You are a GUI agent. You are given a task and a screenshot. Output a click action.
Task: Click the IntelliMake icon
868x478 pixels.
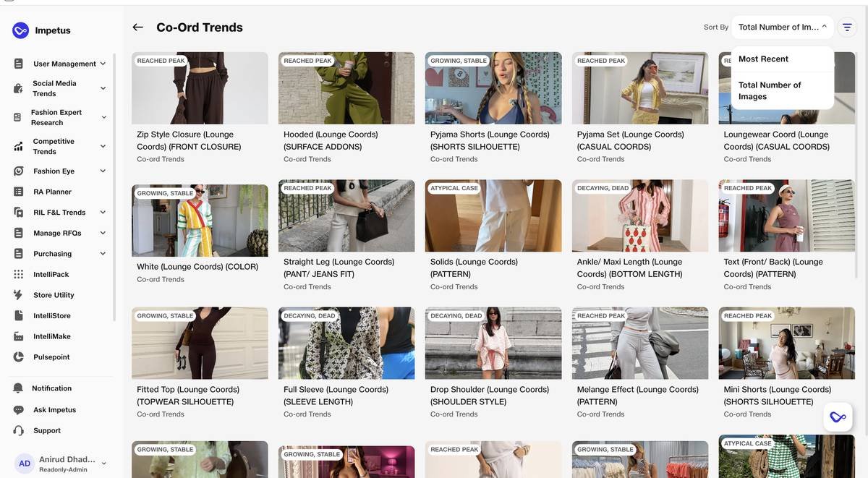[18, 336]
